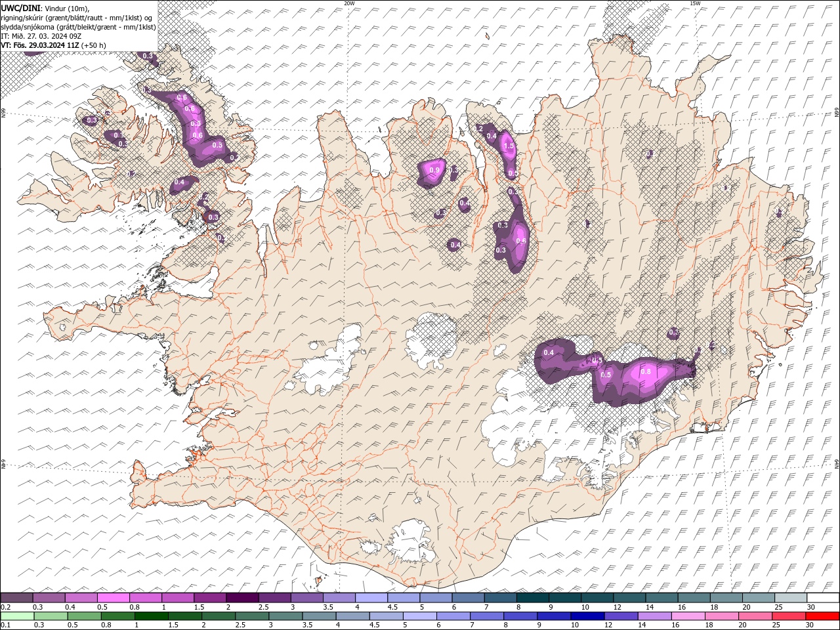Select the deep blue lower swatch labeled 10
The height and width of the screenshot is (630, 840).
(x=587, y=616)
